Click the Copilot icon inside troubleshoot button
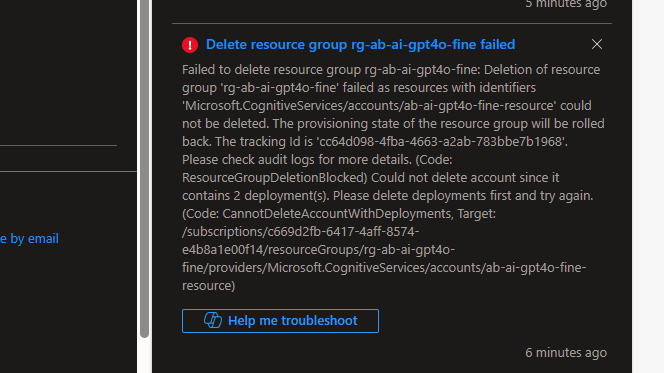The height and width of the screenshot is (373, 664). tap(213, 321)
